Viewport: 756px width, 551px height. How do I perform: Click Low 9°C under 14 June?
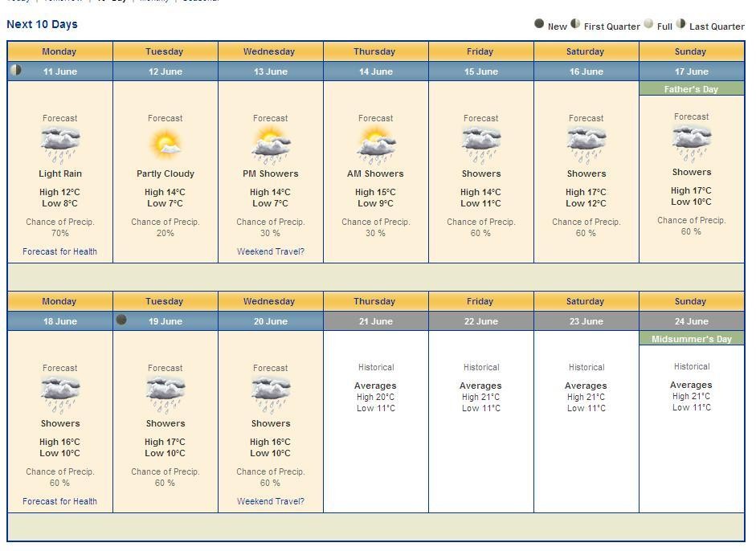click(375, 203)
